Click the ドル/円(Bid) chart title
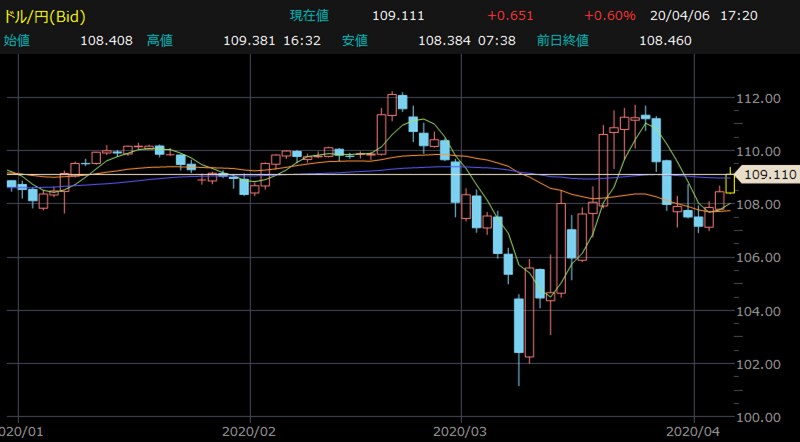 pos(46,16)
